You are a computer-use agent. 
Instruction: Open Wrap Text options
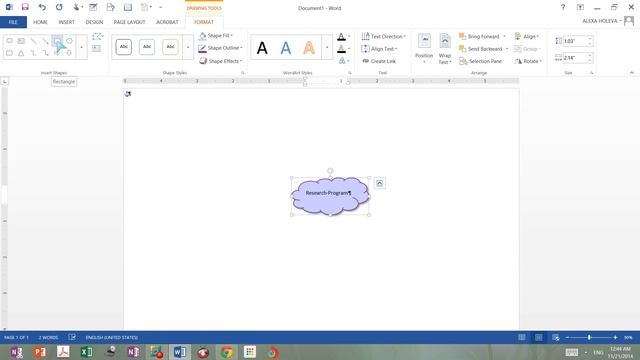[445, 49]
